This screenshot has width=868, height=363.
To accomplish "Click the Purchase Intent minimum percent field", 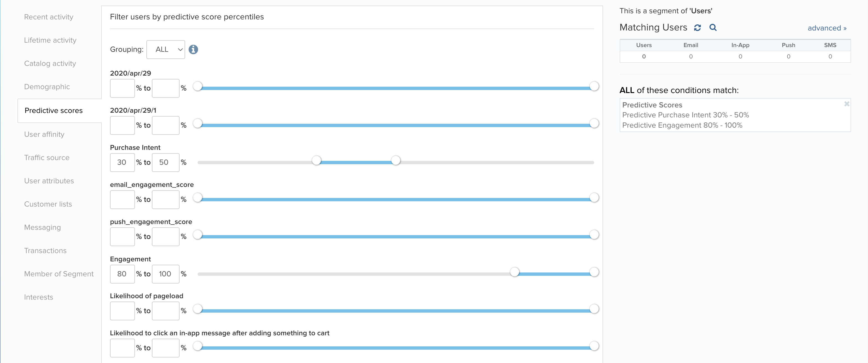I will tap(122, 162).
